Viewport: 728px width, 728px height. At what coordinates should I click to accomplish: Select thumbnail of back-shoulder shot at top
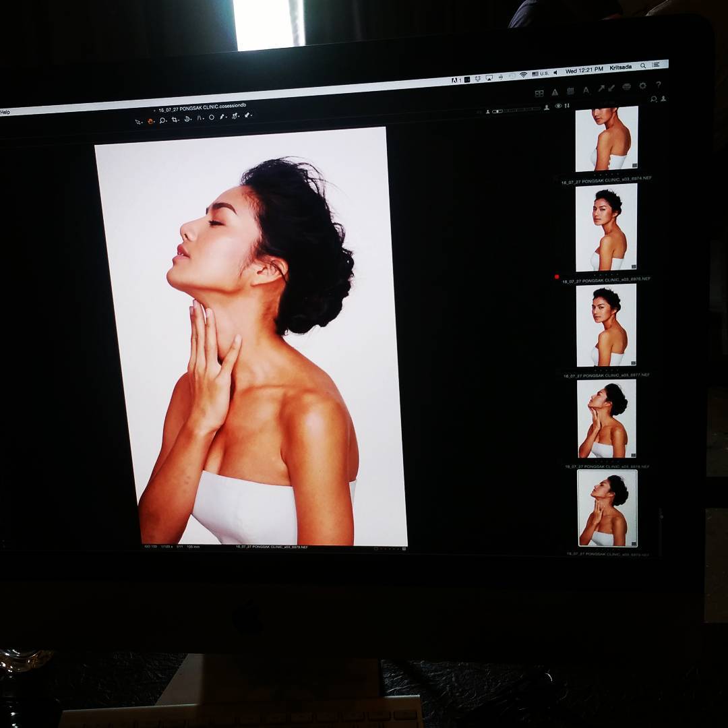click(x=607, y=138)
